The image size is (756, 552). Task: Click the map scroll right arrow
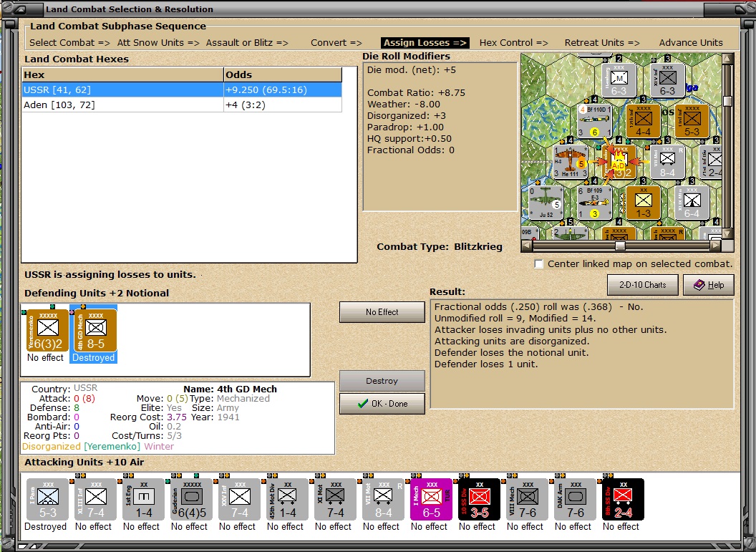point(716,246)
